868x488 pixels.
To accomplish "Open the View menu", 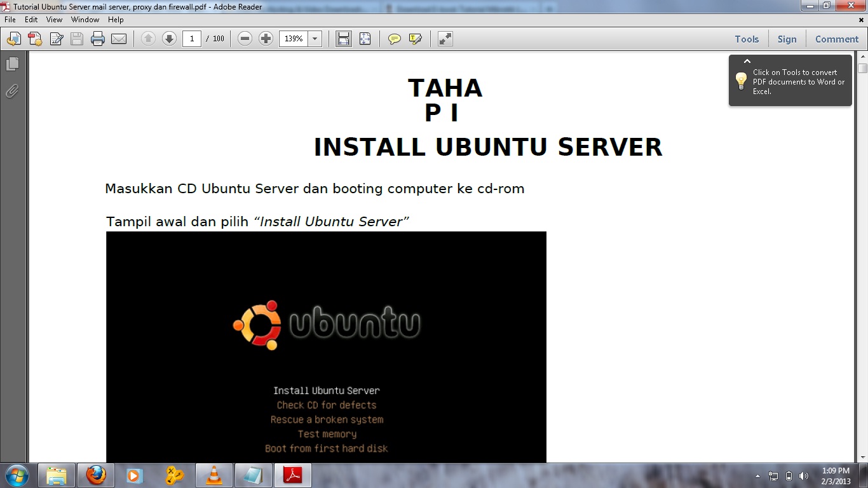I will pos(54,20).
